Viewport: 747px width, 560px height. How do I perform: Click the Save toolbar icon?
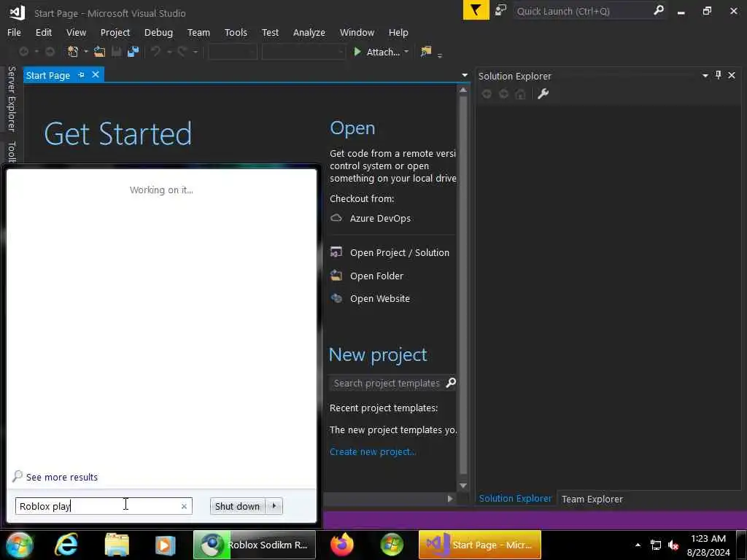click(116, 52)
